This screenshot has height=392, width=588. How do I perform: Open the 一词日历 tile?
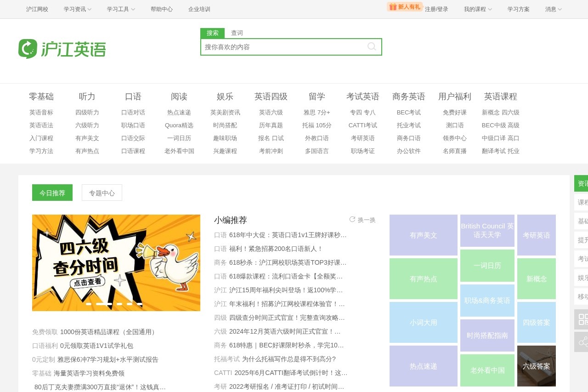487,266
